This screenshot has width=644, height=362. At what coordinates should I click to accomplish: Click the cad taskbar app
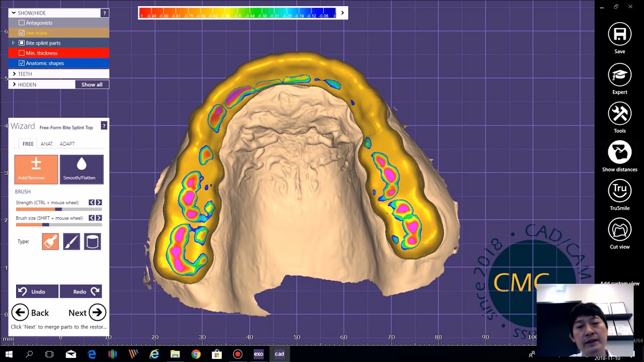[279, 354]
